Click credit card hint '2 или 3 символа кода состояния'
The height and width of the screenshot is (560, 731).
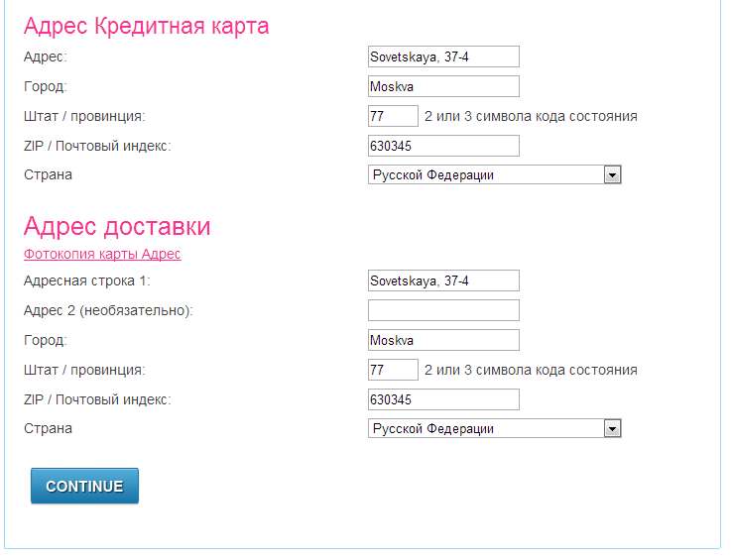click(x=531, y=116)
